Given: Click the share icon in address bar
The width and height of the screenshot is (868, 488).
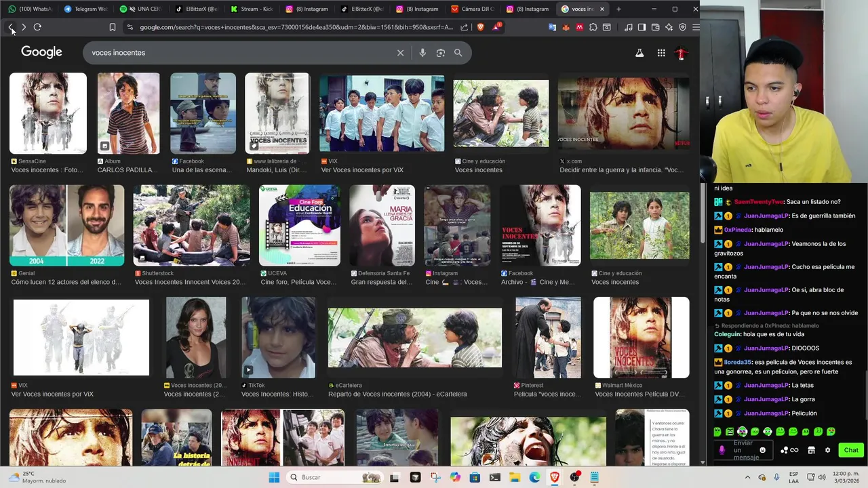Looking at the screenshot, I should point(465,27).
